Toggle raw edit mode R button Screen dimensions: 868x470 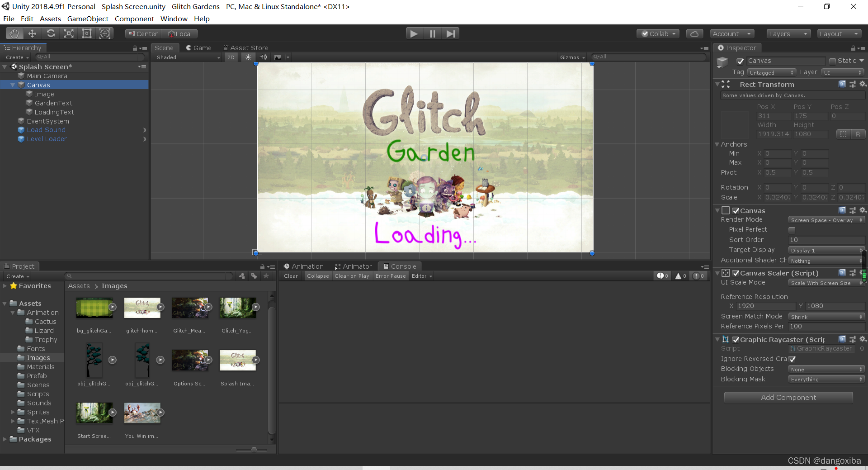point(858,134)
